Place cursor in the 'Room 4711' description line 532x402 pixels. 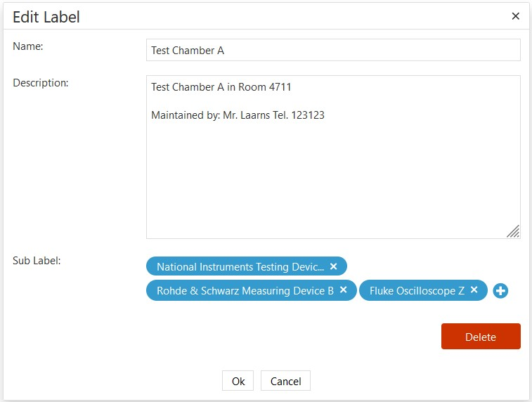tap(221, 87)
